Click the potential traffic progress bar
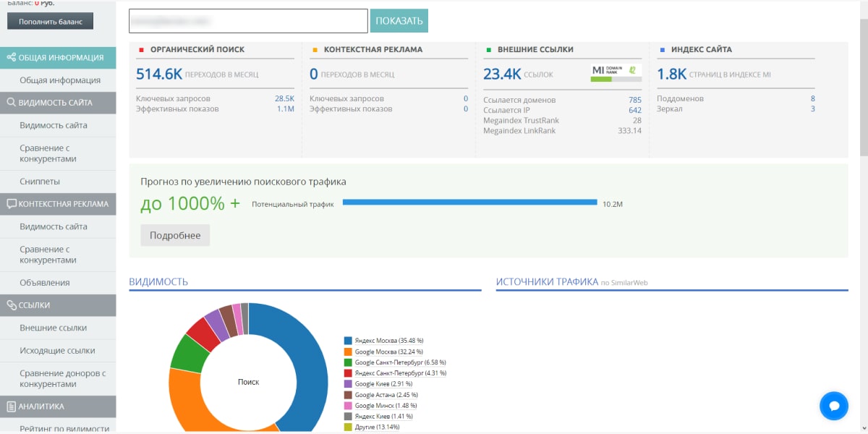This screenshot has width=868, height=434. pyautogui.click(x=470, y=203)
